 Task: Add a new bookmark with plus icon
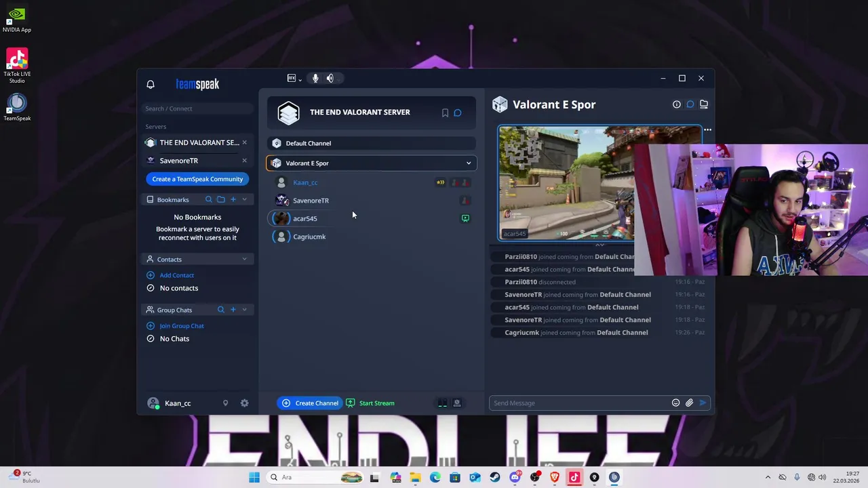(233, 200)
